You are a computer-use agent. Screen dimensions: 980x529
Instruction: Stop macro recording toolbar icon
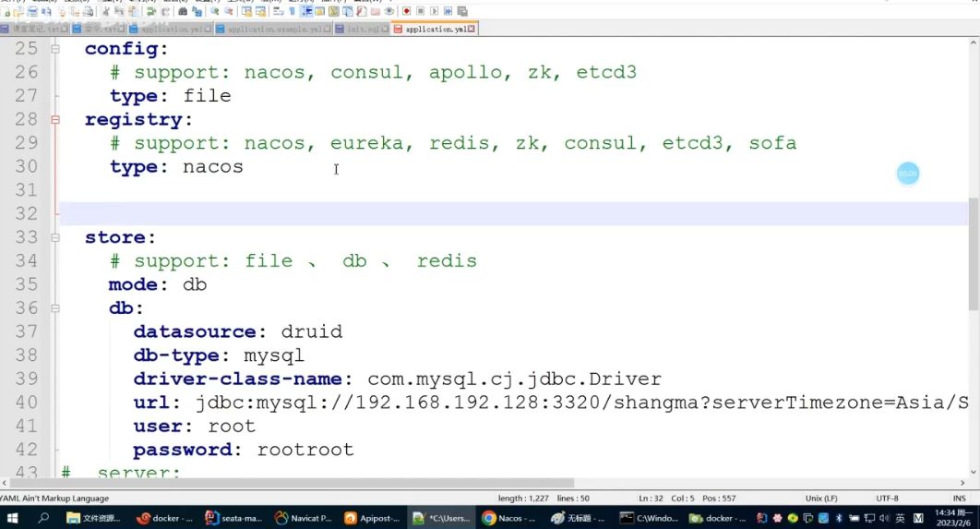[x=420, y=11]
